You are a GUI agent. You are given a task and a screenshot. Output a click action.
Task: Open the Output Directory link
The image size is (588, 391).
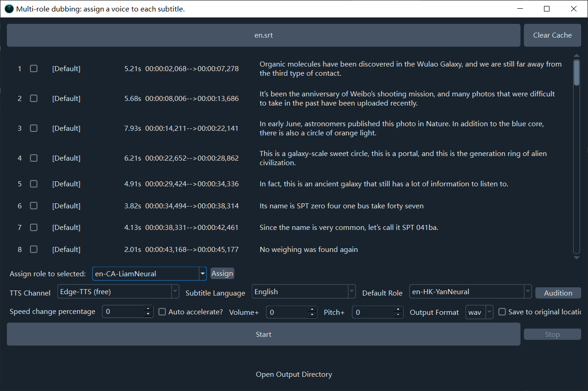tap(294, 374)
